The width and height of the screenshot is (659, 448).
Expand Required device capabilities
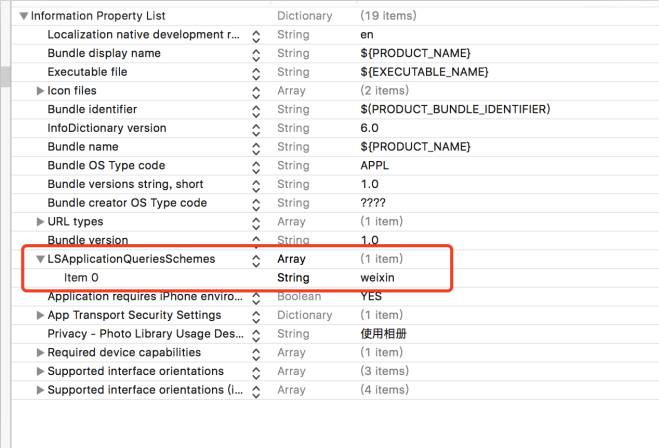tap(40, 353)
